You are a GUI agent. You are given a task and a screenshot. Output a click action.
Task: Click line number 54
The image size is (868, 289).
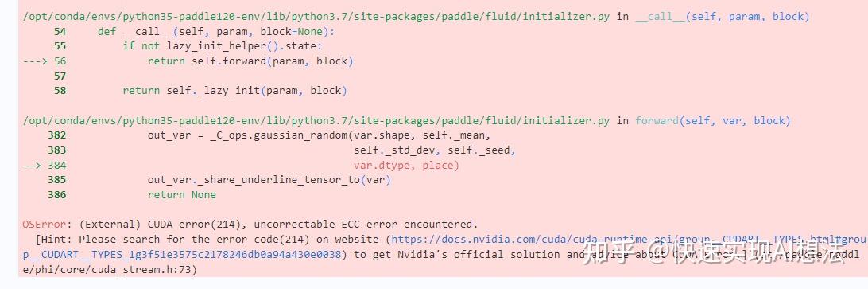(60, 32)
